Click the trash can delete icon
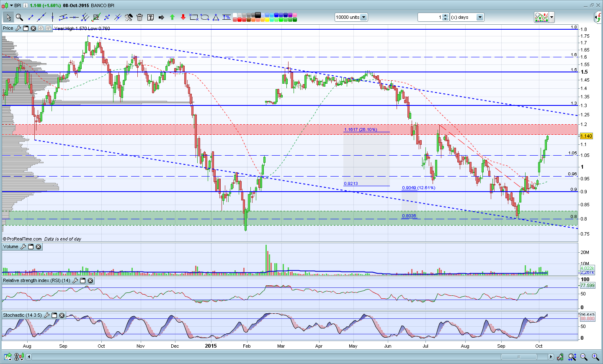This screenshot has height=364, width=603. click(x=139, y=17)
